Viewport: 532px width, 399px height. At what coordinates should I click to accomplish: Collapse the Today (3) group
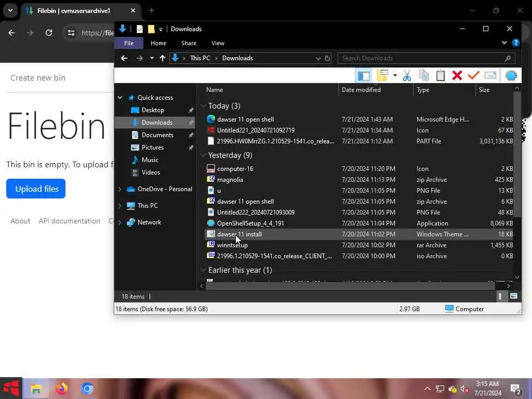coord(203,106)
